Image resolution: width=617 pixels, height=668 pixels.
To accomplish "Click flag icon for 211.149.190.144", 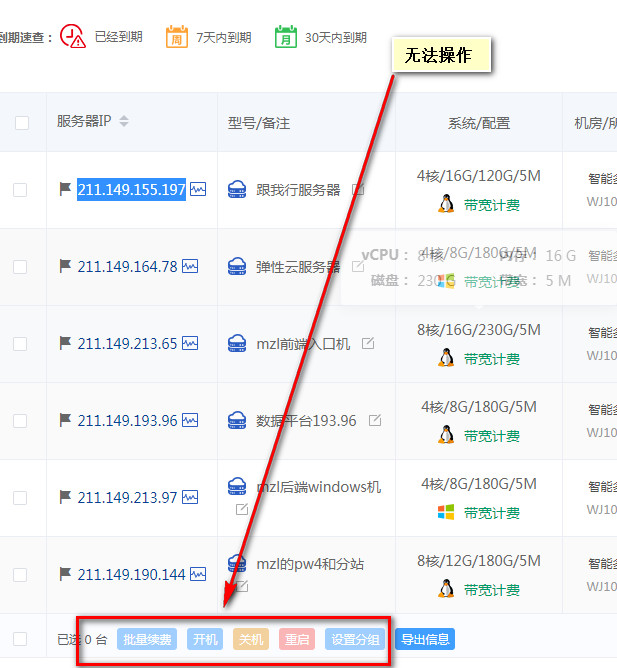I will point(65,574).
